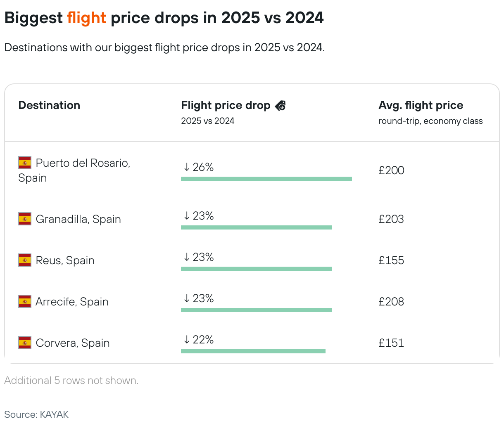Click the down arrow next to 22%
This screenshot has height=426, width=504.
187,340
